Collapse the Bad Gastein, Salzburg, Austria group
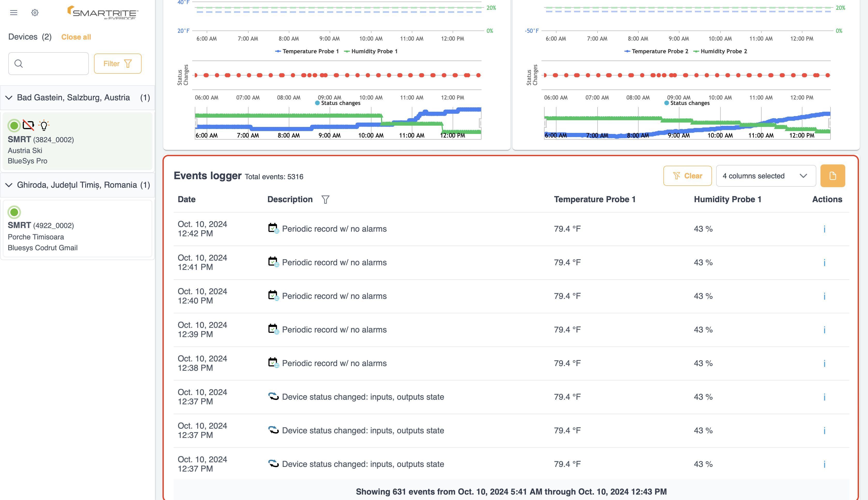Screen dimensions: 868x500 [x=9, y=97]
